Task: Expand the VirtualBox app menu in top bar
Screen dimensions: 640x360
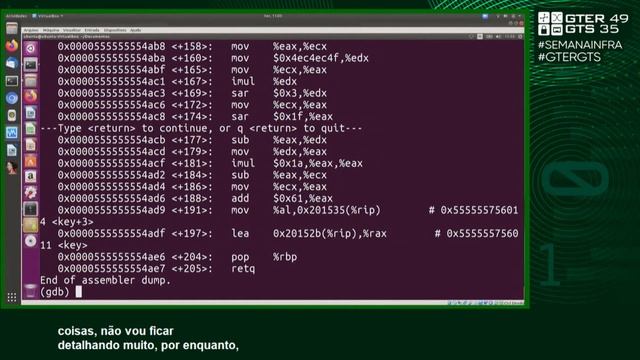Action: coord(48,16)
